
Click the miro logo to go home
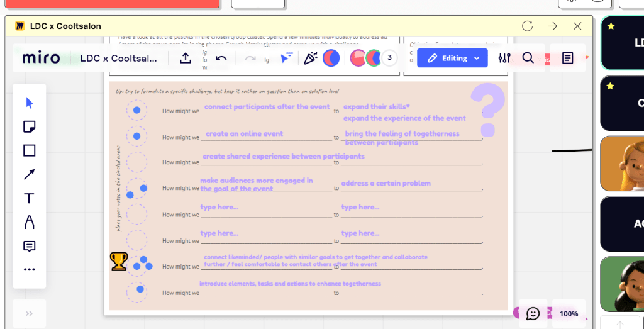(42, 59)
